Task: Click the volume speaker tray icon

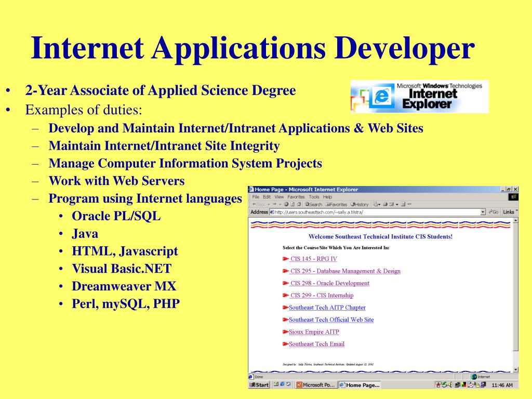Action: point(450,385)
